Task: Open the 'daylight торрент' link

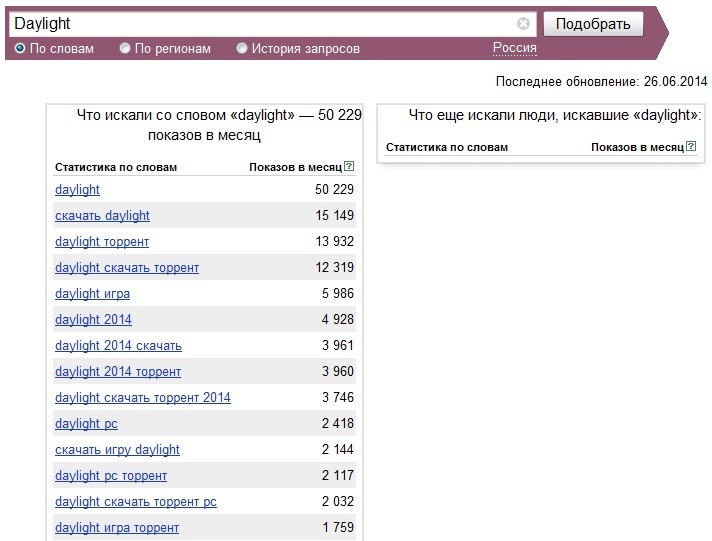Action: [x=102, y=242]
